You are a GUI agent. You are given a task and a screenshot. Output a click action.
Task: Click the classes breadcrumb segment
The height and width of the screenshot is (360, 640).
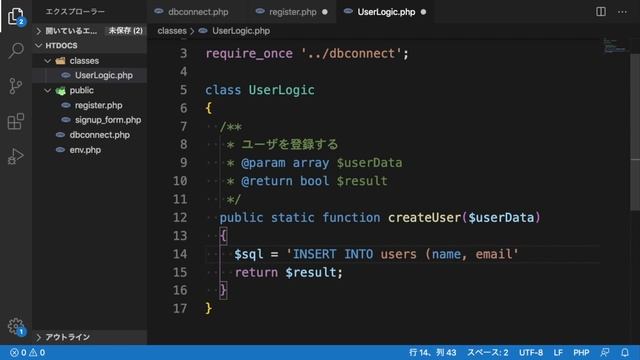click(x=172, y=31)
